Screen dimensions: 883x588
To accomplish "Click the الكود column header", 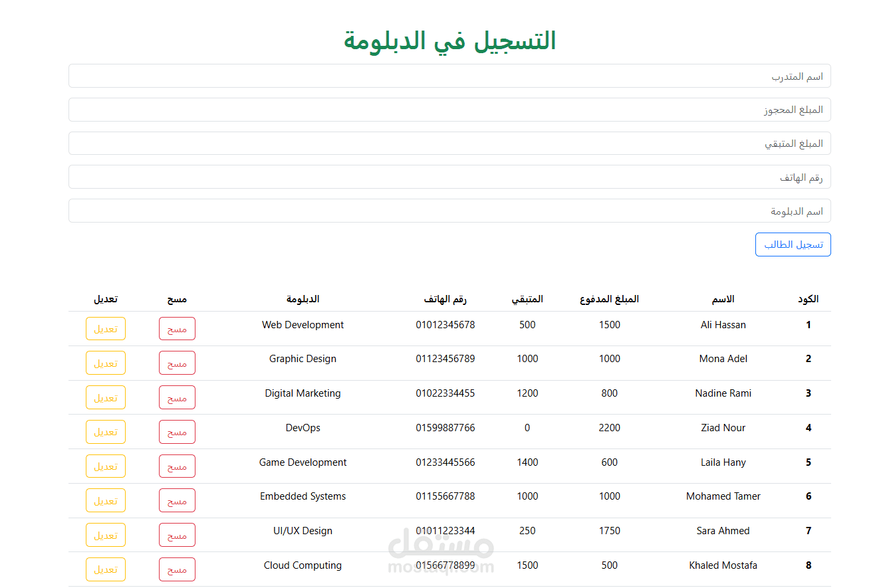I will click(809, 299).
